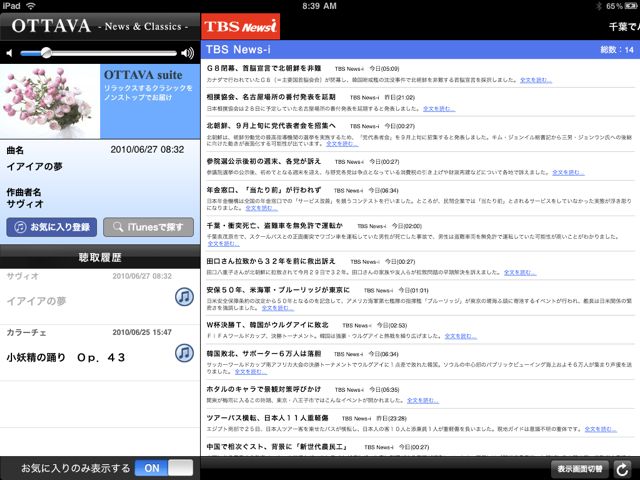Viewport: 640px width, 480px height.
Task: Click the iTunesで探す button
Action: pos(149,227)
